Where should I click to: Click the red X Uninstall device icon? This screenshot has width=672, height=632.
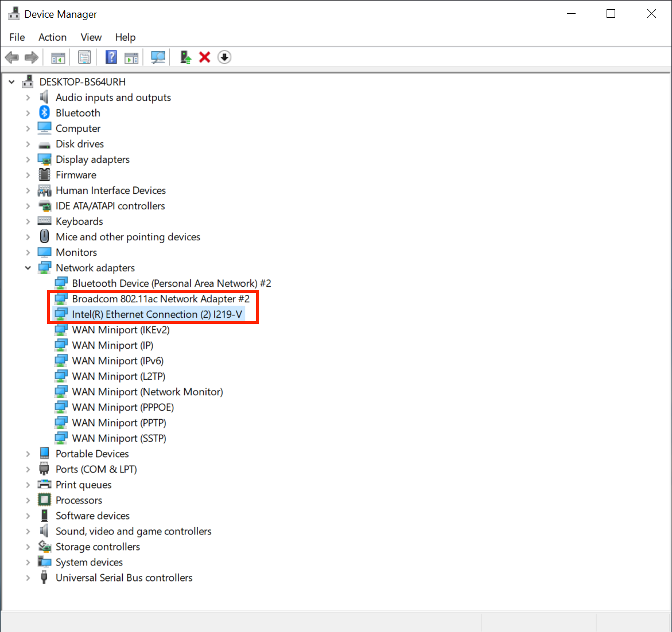205,57
